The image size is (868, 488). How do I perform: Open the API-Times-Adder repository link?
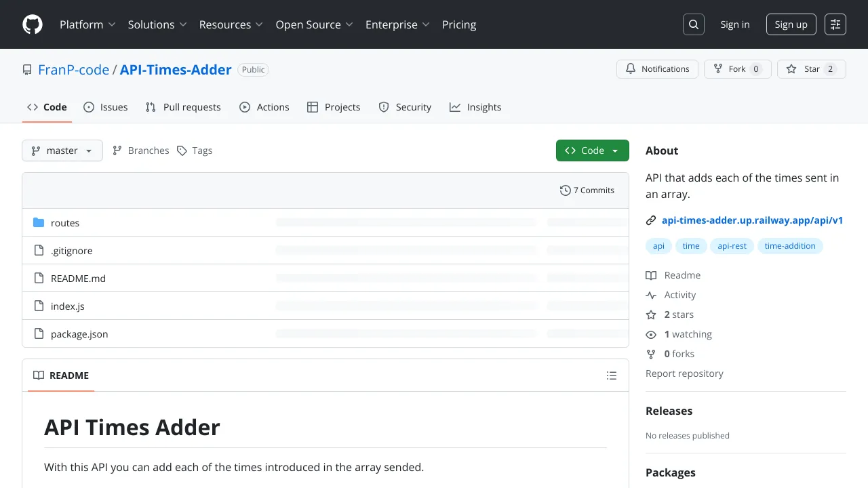176,70
